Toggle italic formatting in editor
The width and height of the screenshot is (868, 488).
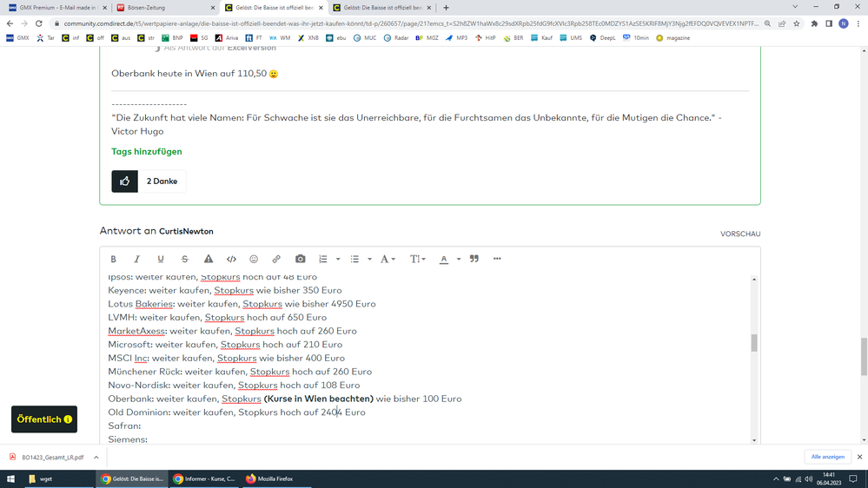pos(136,259)
